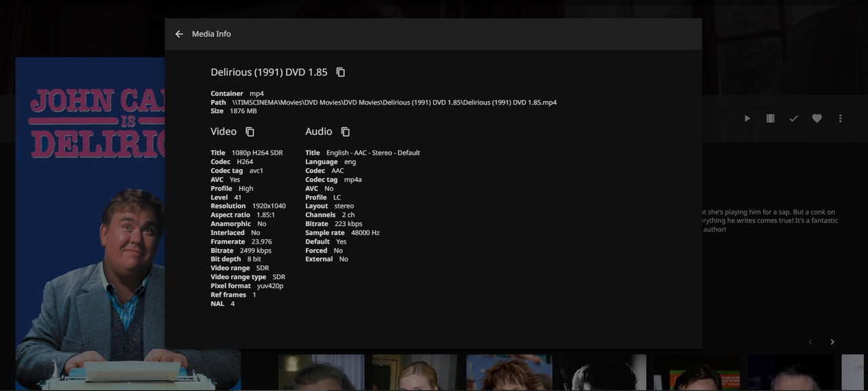Open the three-dot more options menu
Screen dimensions: 868x391
(840, 118)
